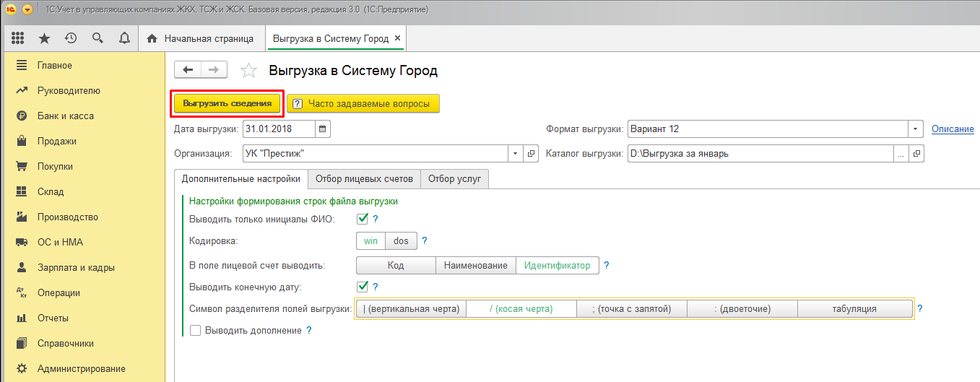Go to the Начальная страница tab

tap(201, 38)
